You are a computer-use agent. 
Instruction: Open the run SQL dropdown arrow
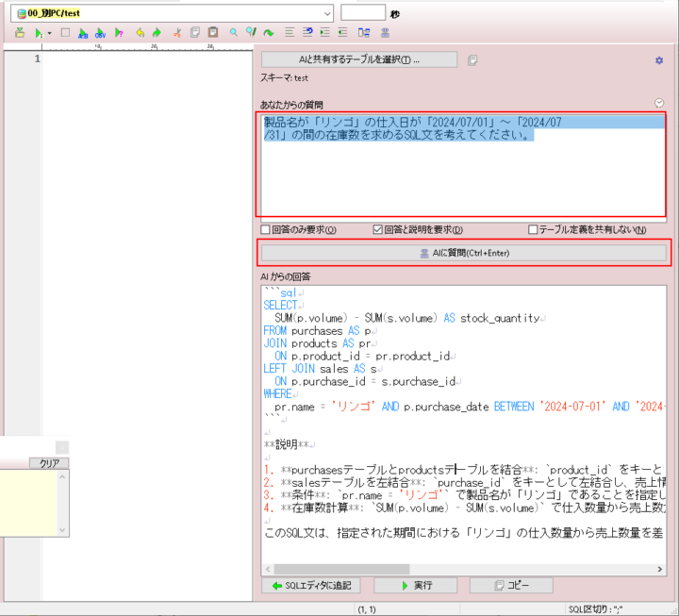(49, 33)
